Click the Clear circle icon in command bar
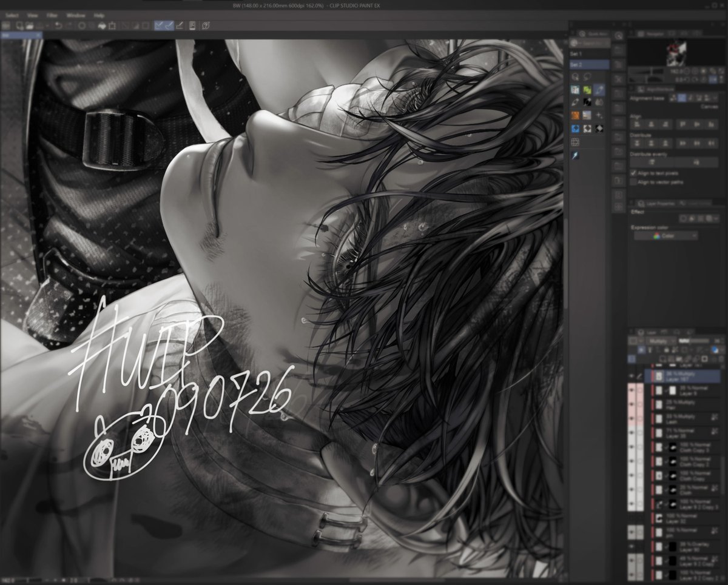This screenshot has height=585, width=728. [x=82, y=26]
